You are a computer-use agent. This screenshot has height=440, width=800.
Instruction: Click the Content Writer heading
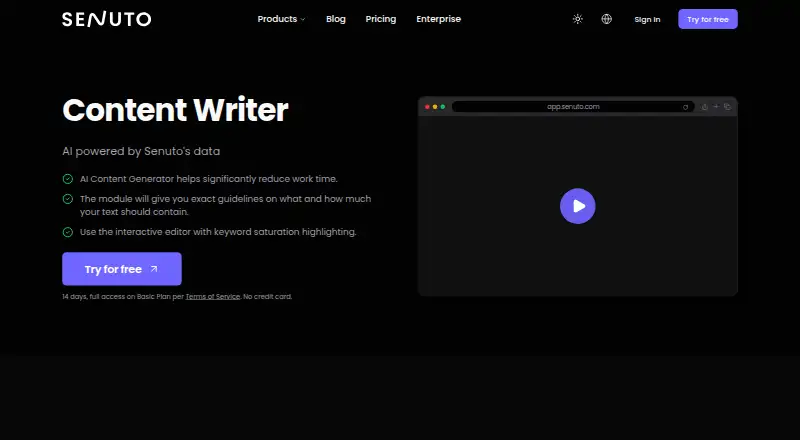[x=175, y=110]
